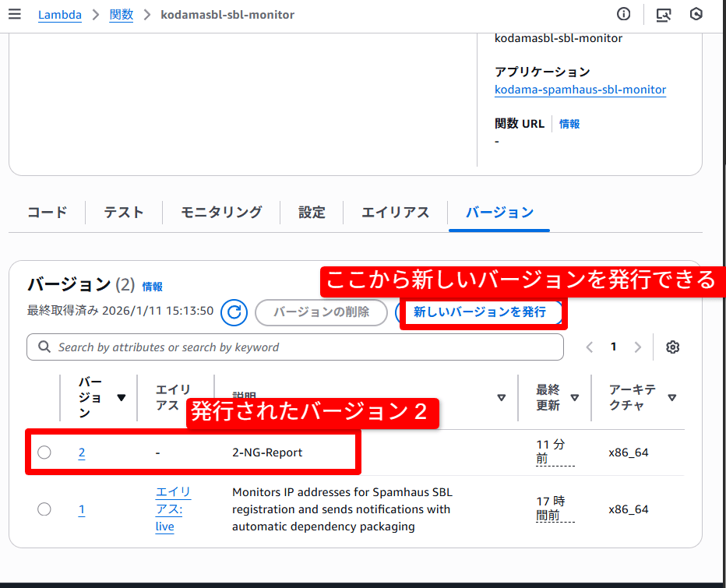Screen dimensions: 726x588
Task: Click 新しいバージョンを発行 button
Action: (479, 312)
